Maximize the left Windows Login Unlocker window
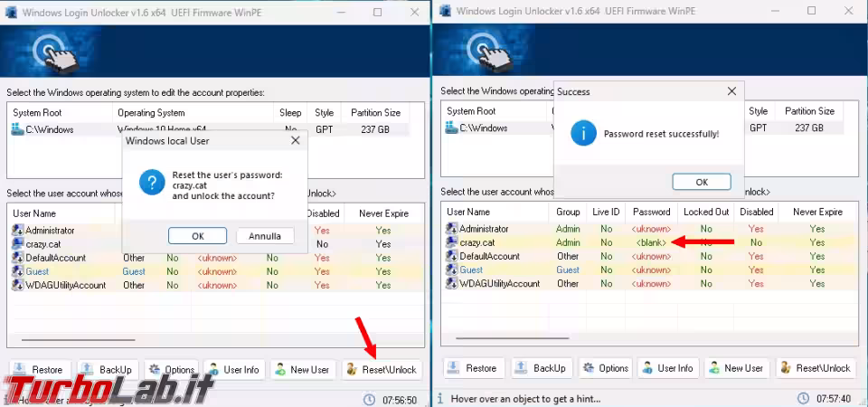 pyautogui.click(x=377, y=12)
